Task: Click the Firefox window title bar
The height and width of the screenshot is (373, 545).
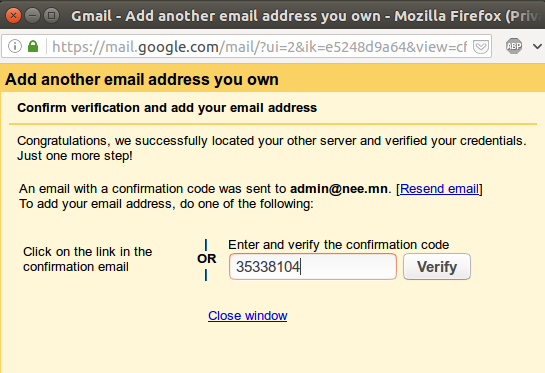Action: click(x=302, y=16)
